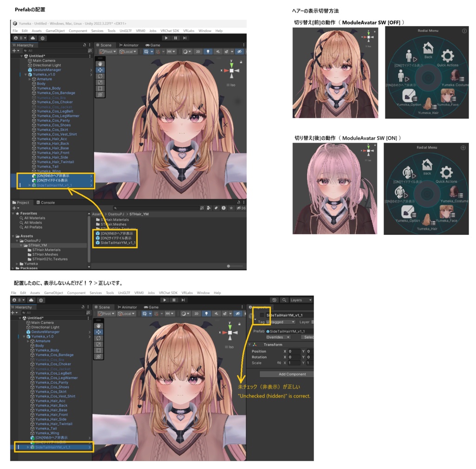The image size is (476, 469).
Task: Click the search magnifier icon beside Layers dropdown
Action: tap(284, 300)
